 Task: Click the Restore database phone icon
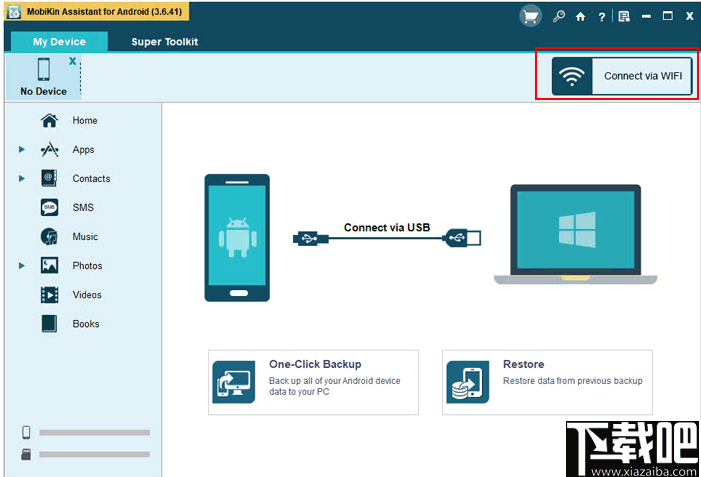(468, 382)
